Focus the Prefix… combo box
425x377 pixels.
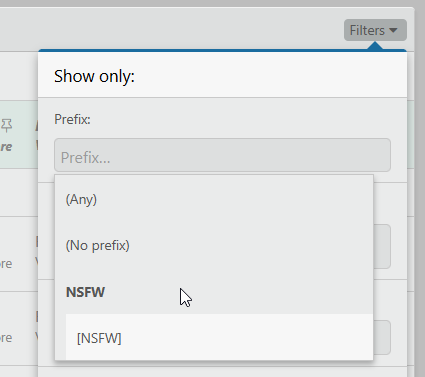tap(222, 155)
